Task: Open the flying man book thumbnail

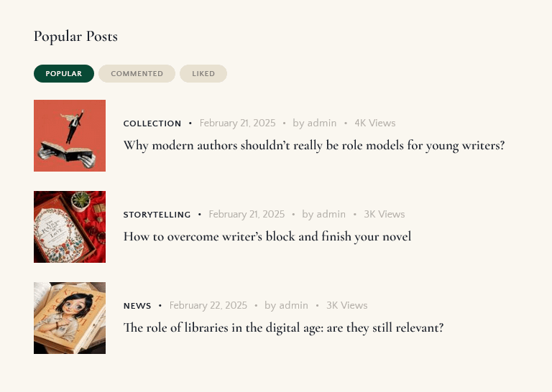Action: pyautogui.click(x=70, y=136)
